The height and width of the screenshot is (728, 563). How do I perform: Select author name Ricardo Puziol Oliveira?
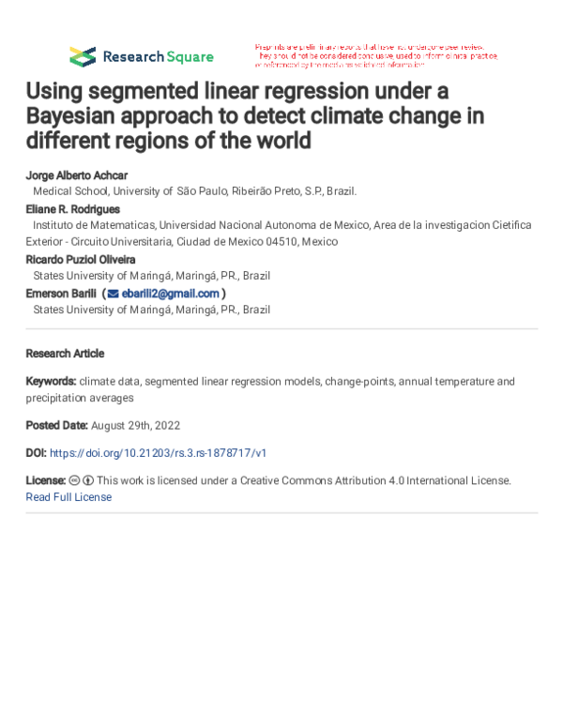point(81,260)
